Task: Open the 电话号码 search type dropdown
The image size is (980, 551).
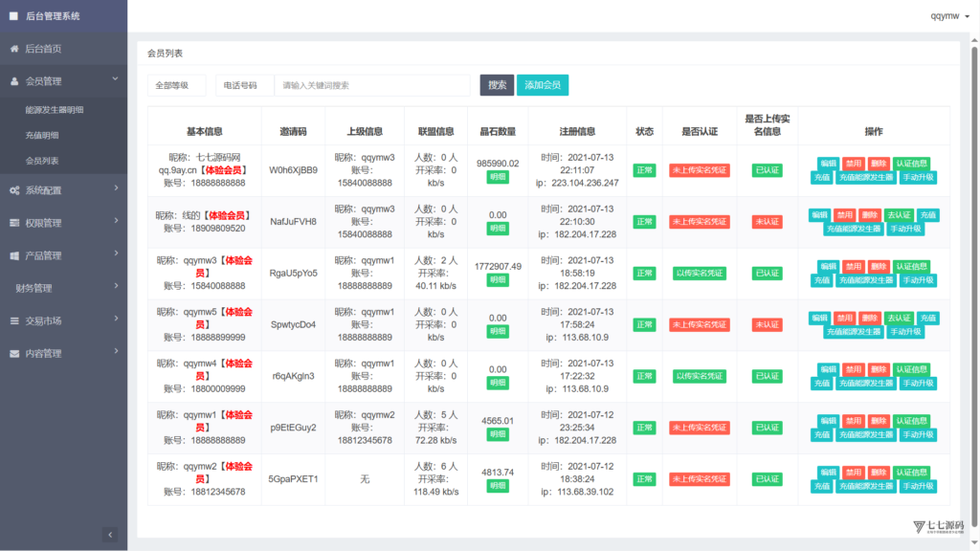Action: coord(245,85)
